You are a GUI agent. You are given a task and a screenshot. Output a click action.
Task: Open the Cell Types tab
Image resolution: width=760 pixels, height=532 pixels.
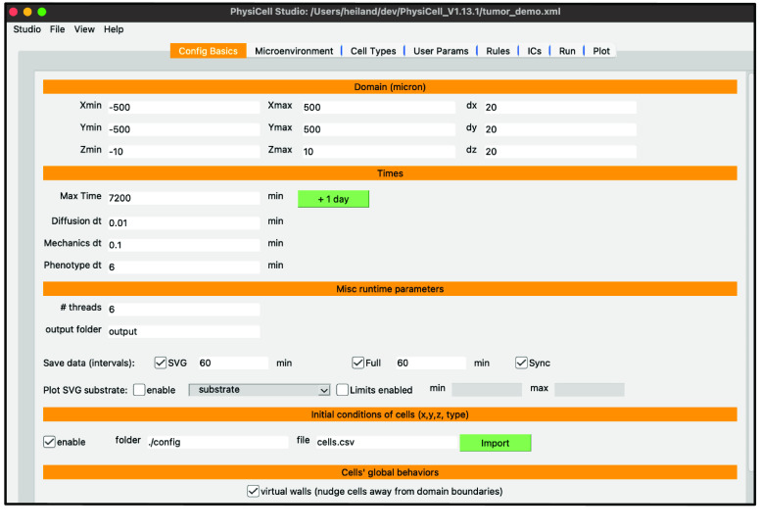tap(373, 51)
